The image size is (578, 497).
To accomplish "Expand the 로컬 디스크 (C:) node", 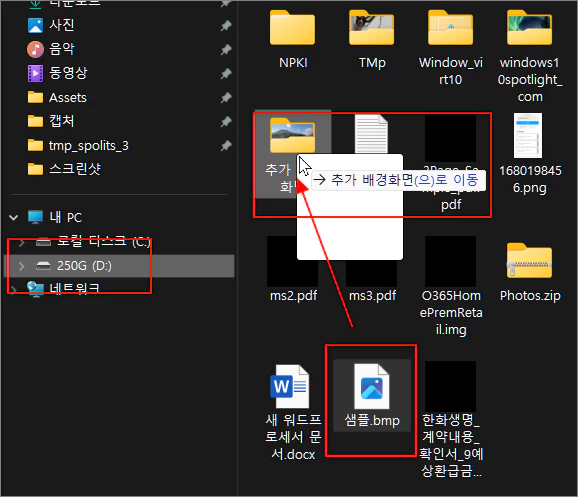I will 22,242.
